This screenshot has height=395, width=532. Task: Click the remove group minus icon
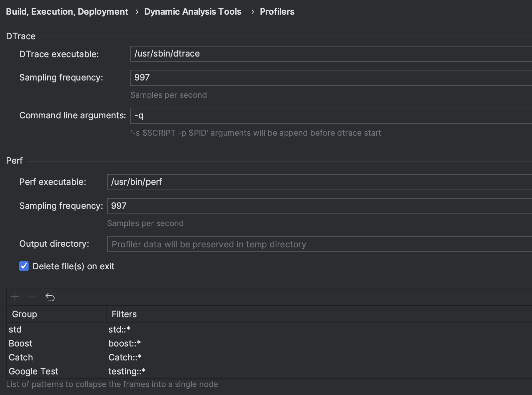pos(32,297)
